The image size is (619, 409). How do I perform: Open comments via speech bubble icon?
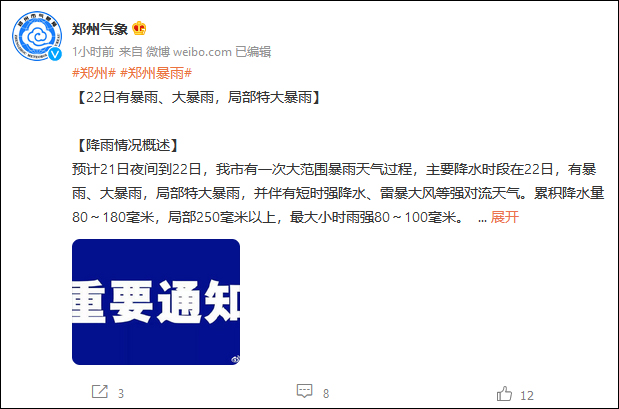pos(304,391)
